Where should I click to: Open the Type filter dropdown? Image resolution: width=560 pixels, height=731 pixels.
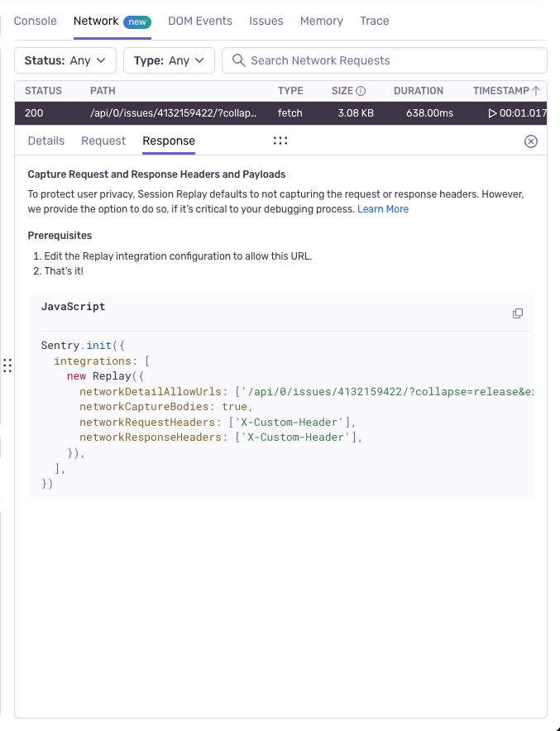(x=169, y=60)
